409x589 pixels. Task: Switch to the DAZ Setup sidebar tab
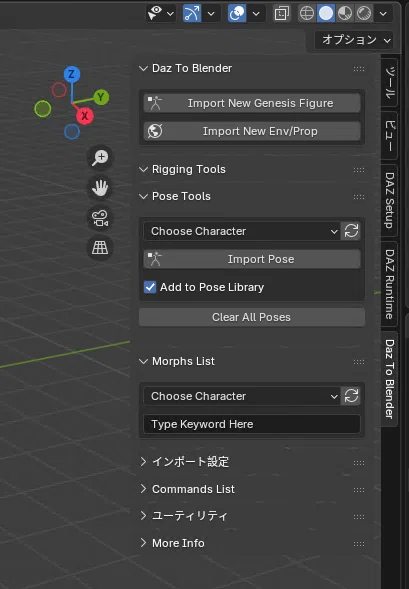tap(389, 200)
